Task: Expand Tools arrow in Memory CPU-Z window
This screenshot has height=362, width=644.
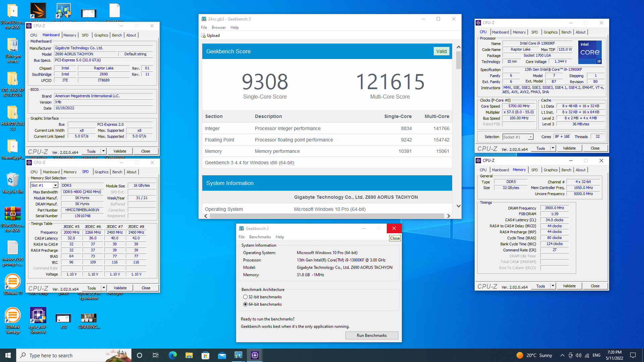Action: coord(553,286)
